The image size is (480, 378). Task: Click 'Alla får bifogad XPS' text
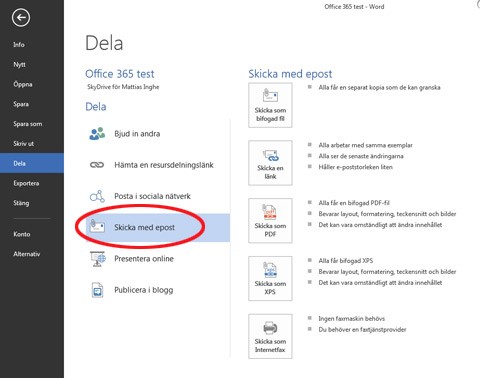[x=346, y=261]
